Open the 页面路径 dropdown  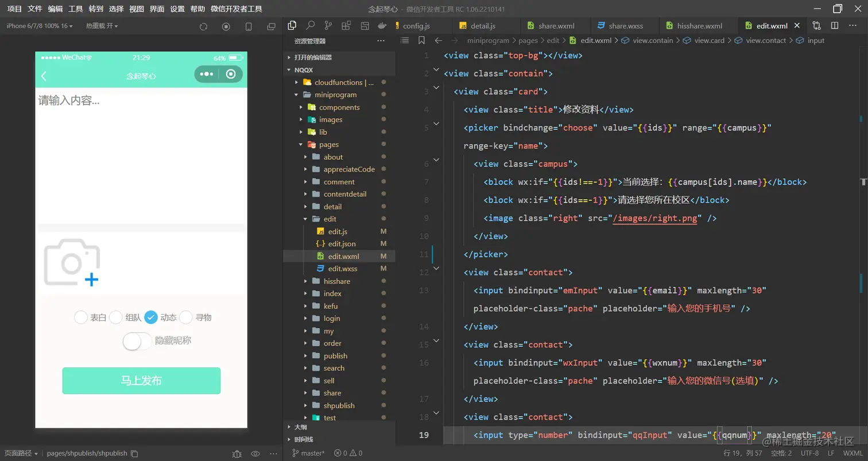pyautogui.click(x=21, y=453)
